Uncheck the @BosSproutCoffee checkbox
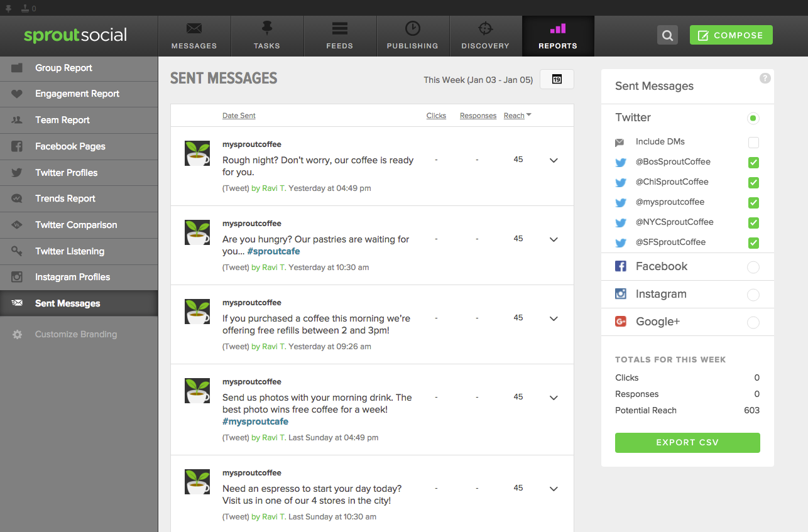This screenshot has width=808, height=532. point(753,162)
